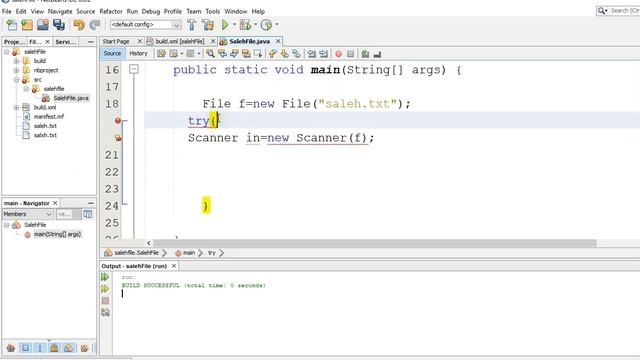Click the Shift Line Right icon
This screenshot has height=360, width=640.
pos(324,53)
